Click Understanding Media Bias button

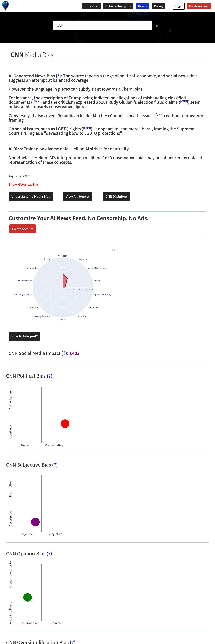[x=30, y=196]
